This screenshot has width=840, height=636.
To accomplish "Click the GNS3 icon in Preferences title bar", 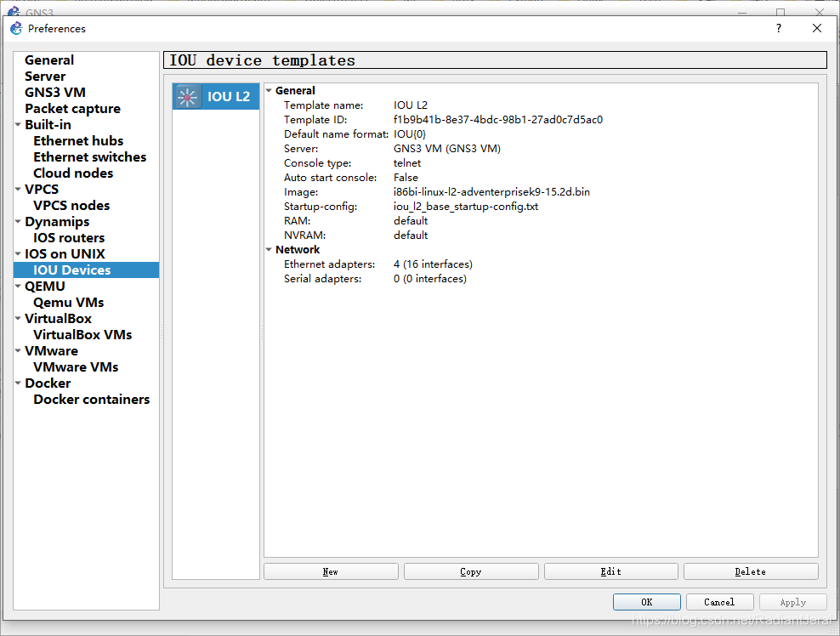I will tap(16, 28).
